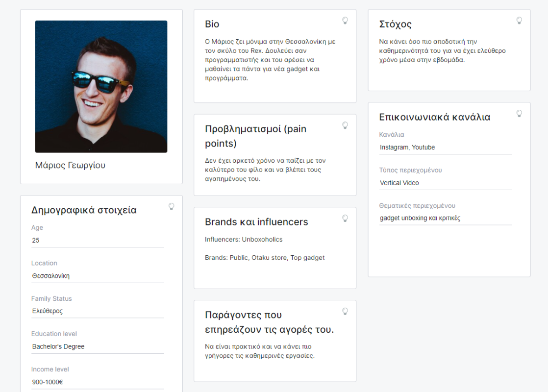Click the Παράγοντες που επηρεάζουν heading
The height and width of the screenshot is (392, 548).
[270, 322]
